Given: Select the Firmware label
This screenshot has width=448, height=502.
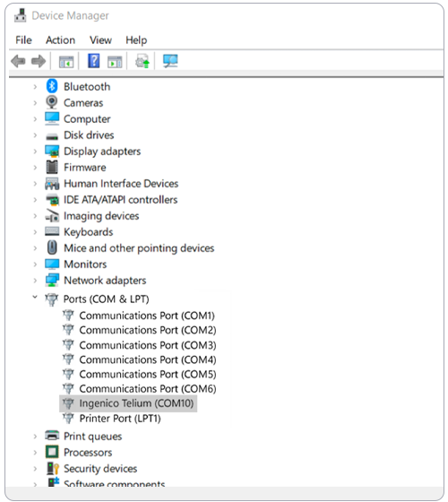Looking at the screenshot, I should pyautogui.click(x=85, y=167).
